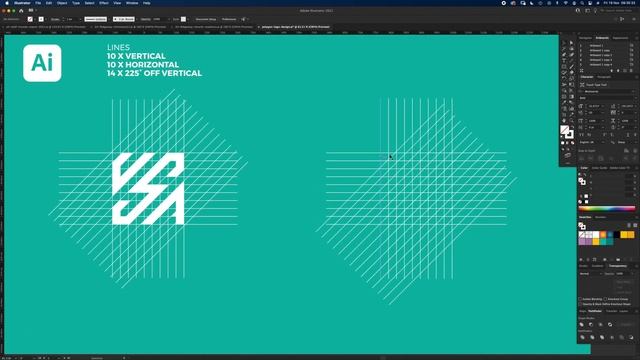
Task: Click Exclude shape mode in Pathfinder
Action: [x=610, y=324]
